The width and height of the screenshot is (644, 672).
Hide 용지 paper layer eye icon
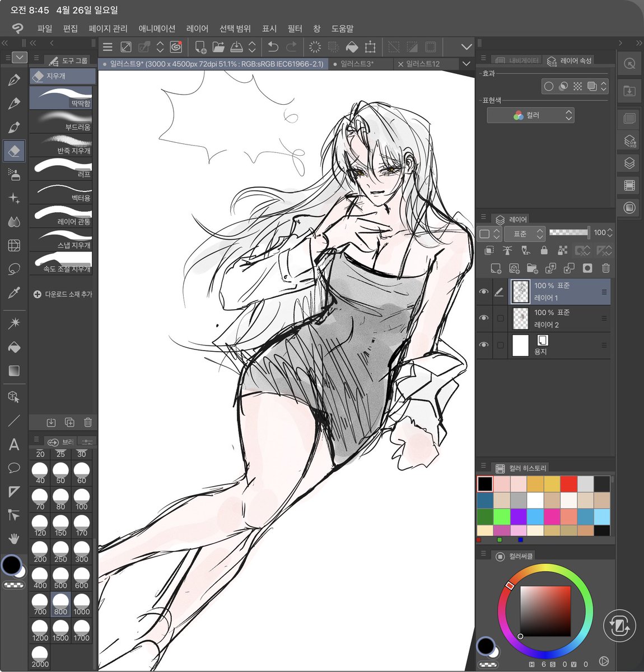coord(484,345)
